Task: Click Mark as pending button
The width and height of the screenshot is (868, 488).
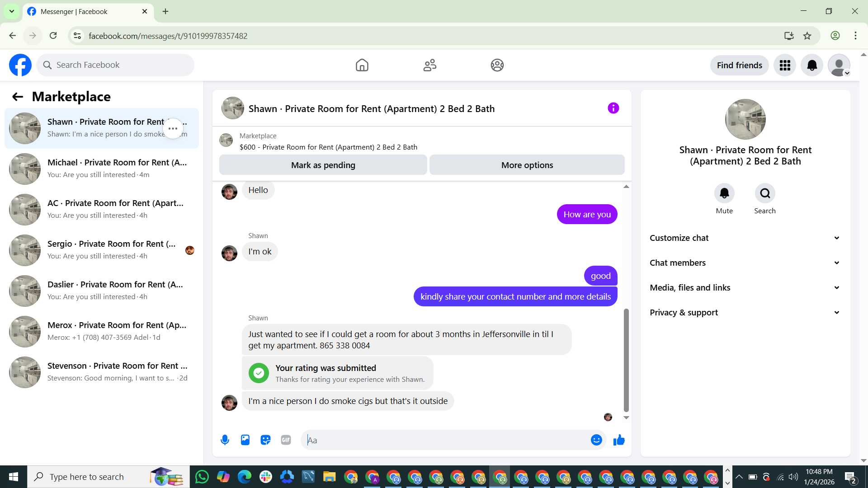Action: [323, 165]
